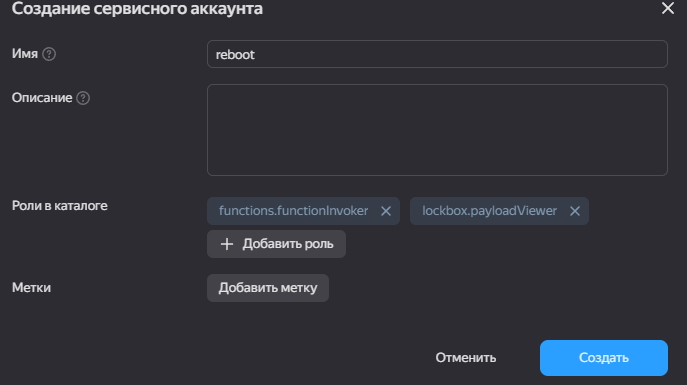Select the lockbox.payloadViewer role tag text

[x=489, y=211]
